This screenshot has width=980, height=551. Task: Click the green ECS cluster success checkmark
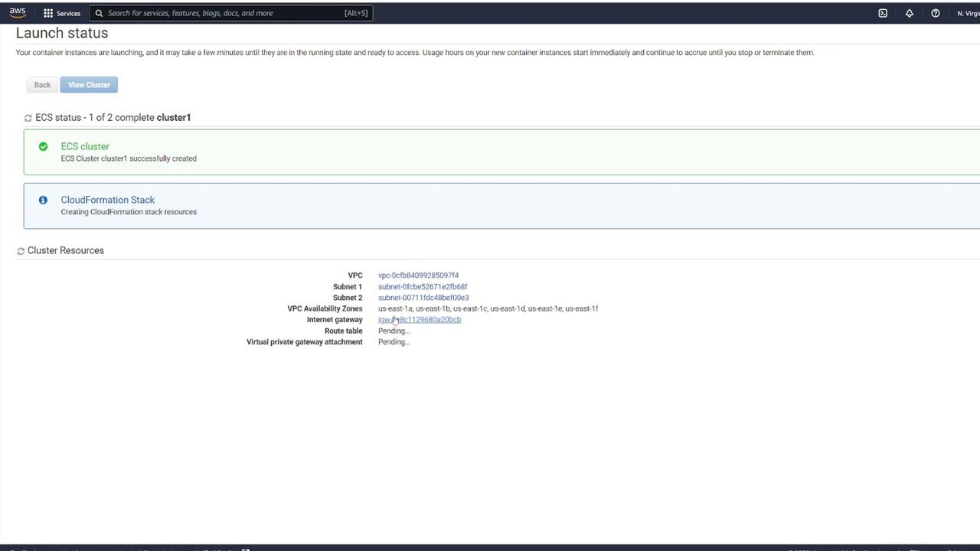click(43, 146)
